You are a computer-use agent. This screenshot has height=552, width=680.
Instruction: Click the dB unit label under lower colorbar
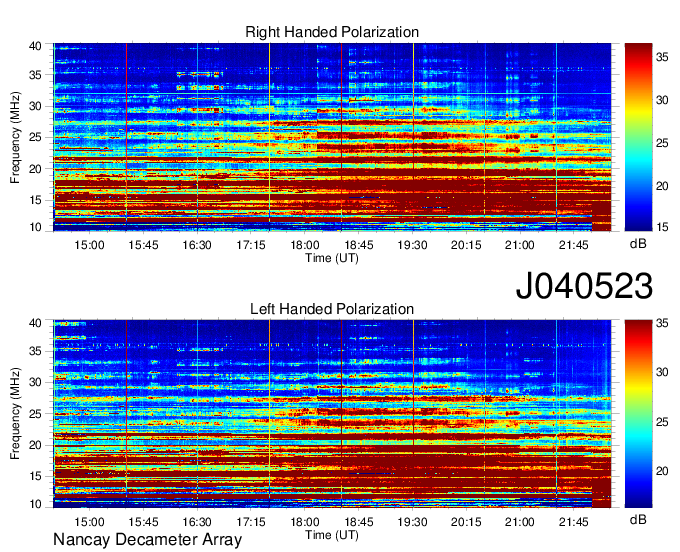point(638,519)
